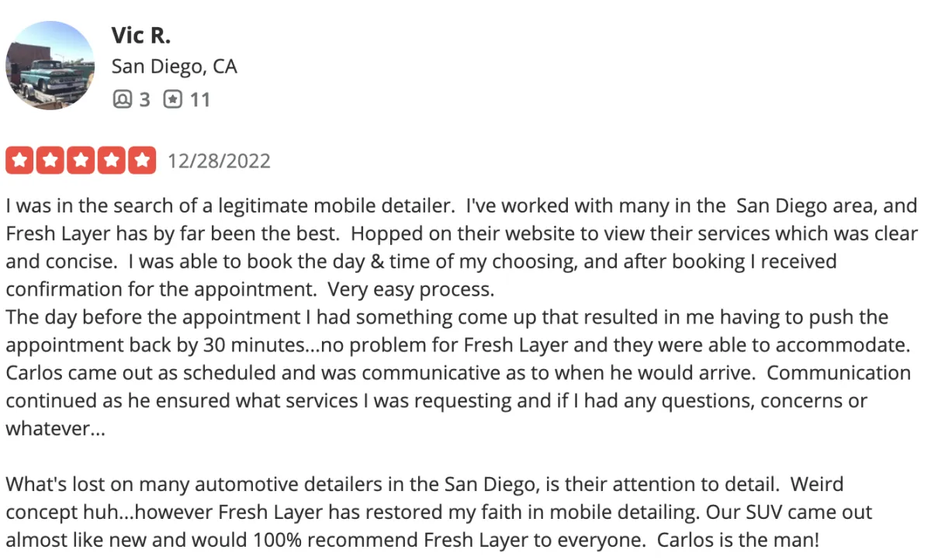Click the review date 12/28/2022
931x560 pixels.
point(220,161)
